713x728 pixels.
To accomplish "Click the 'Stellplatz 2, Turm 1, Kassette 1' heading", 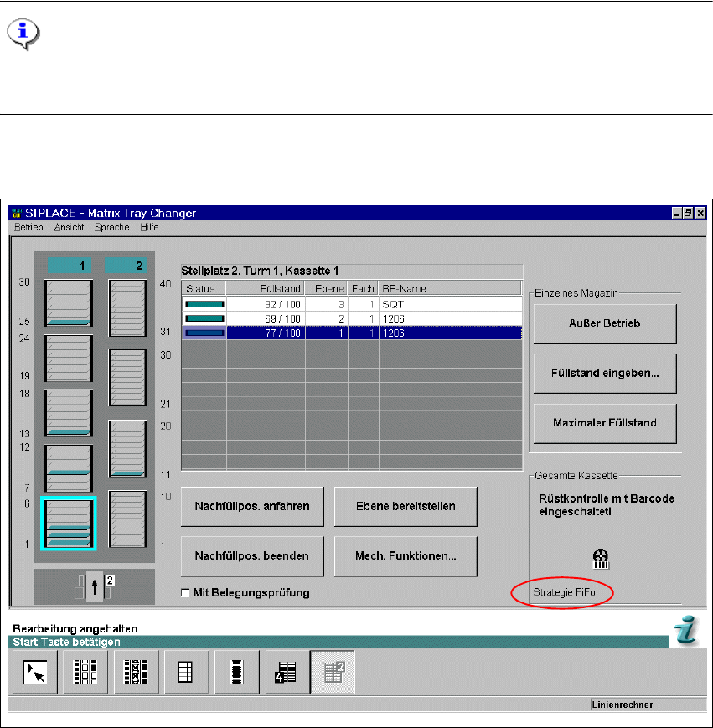I will [260, 271].
